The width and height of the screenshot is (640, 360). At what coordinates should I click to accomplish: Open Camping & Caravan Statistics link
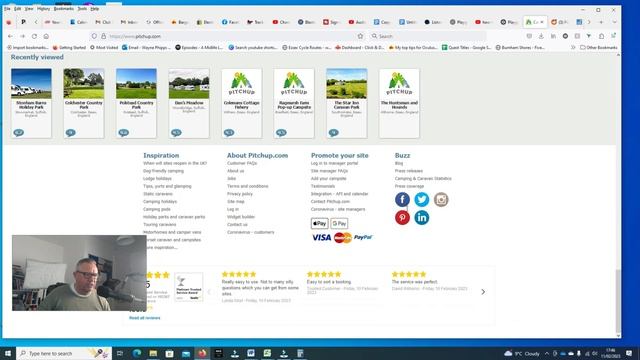point(423,178)
